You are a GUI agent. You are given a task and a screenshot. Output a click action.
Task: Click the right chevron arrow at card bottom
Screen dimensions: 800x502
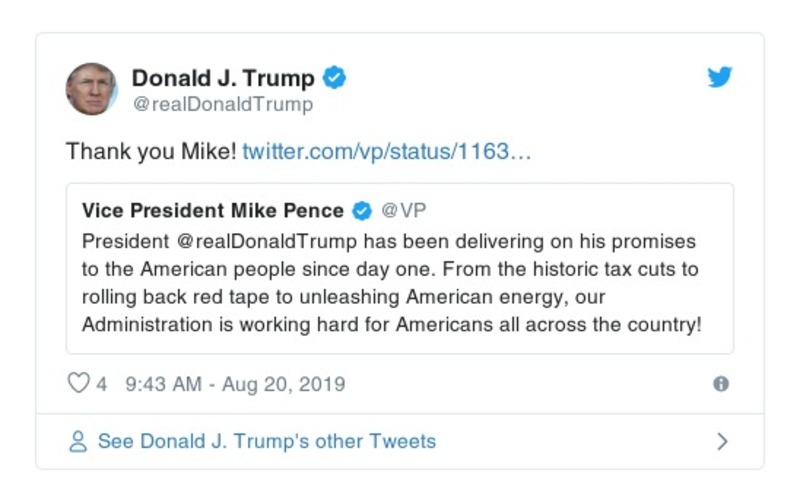click(x=722, y=441)
